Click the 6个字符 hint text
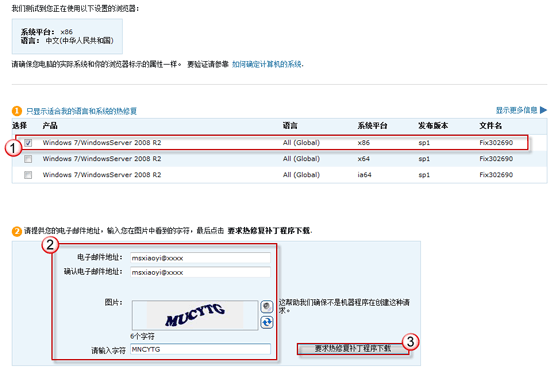This screenshot has height=372, width=550. (142, 336)
